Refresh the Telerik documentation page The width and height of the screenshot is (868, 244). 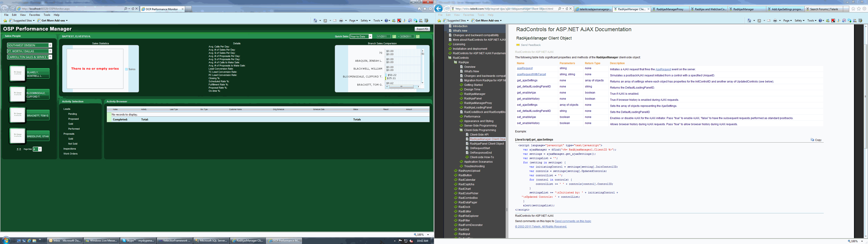point(567,9)
